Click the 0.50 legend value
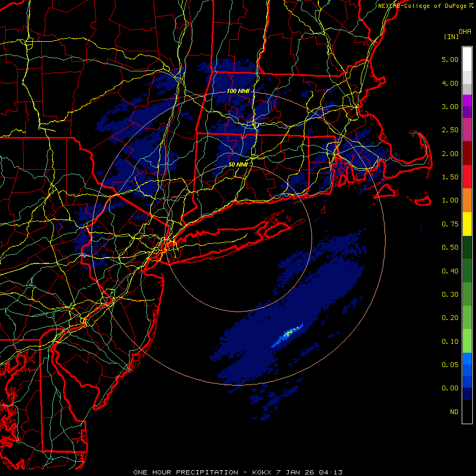 pos(450,248)
